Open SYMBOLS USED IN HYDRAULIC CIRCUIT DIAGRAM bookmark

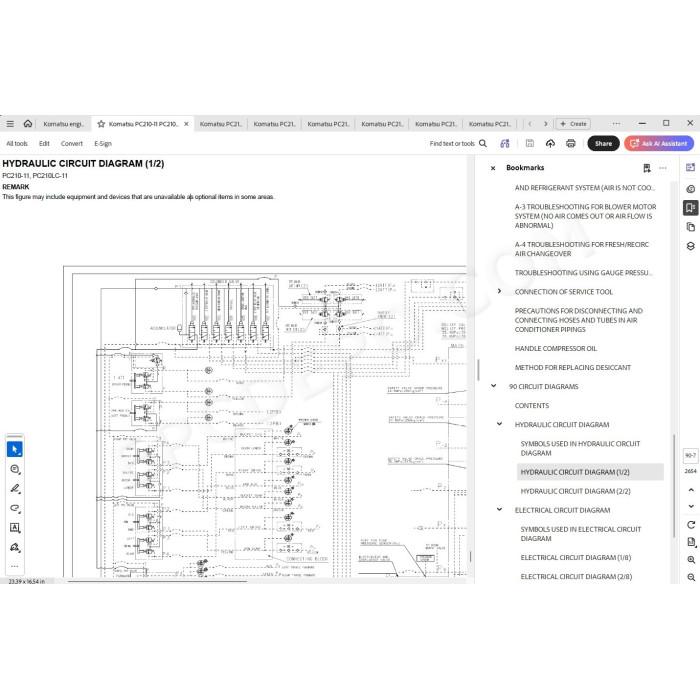coord(580,448)
